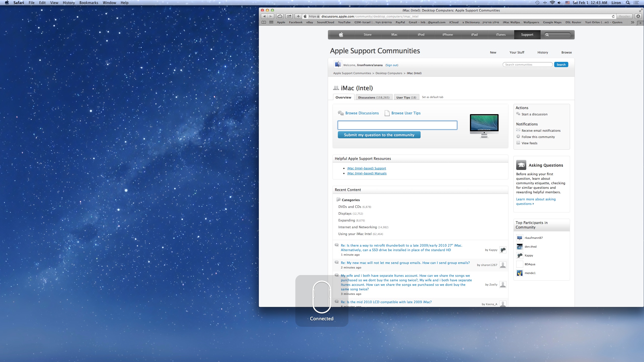Show Top Sites grid icon

[271, 22]
